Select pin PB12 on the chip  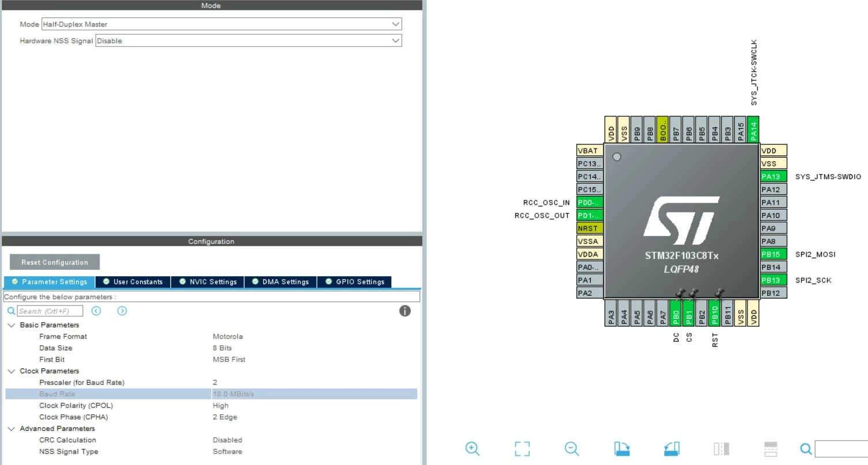(774, 293)
